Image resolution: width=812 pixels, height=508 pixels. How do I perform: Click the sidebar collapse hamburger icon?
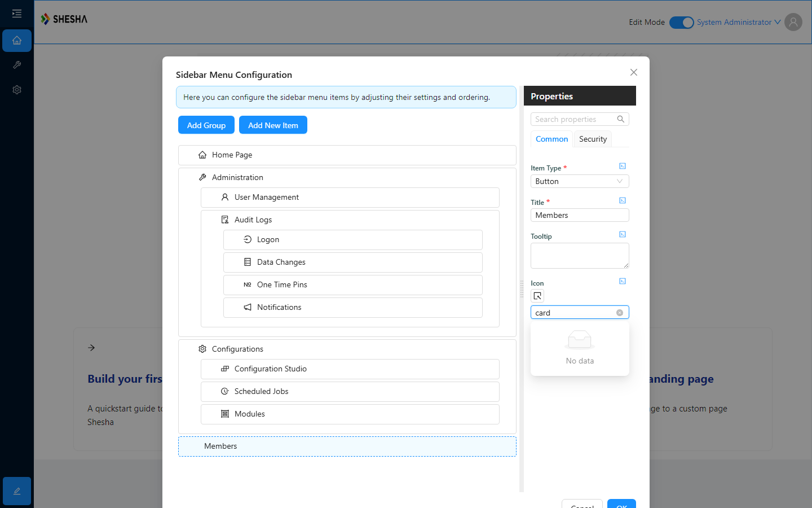click(x=17, y=14)
